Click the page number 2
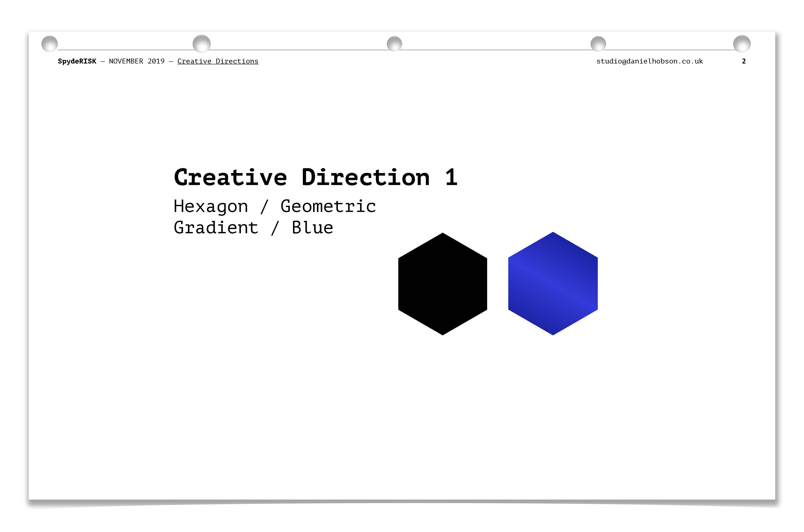This screenshot has height=532, width=804. [744, 61]
